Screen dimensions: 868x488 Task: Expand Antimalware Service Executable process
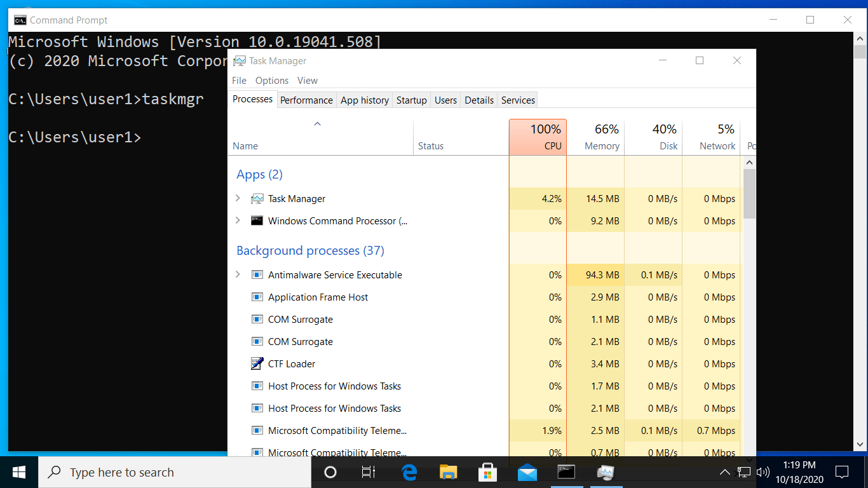coord(238,274)
